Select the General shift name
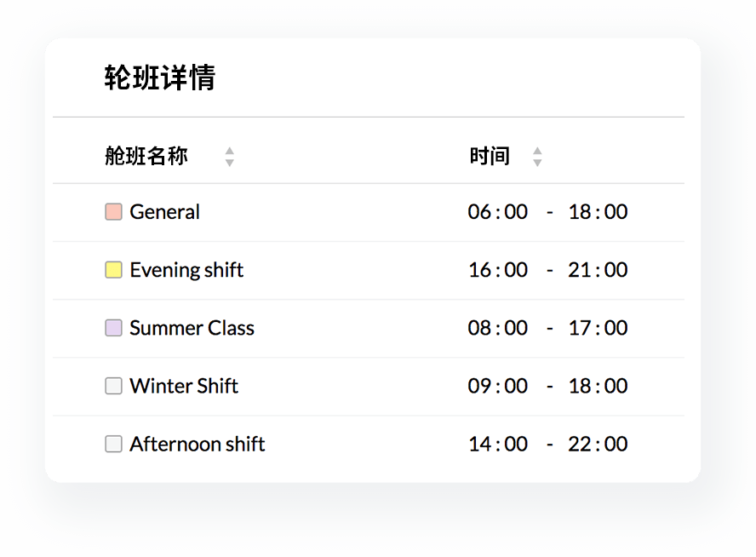 tap(165, 212)
